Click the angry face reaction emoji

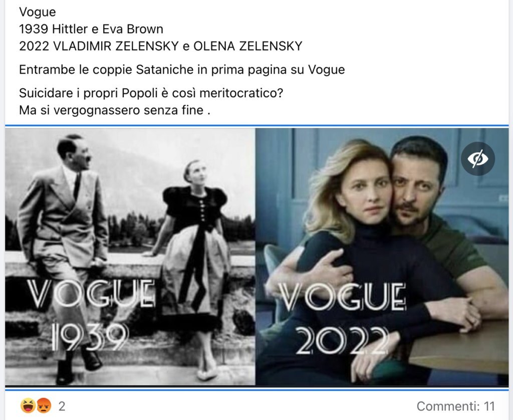point(44,406)
